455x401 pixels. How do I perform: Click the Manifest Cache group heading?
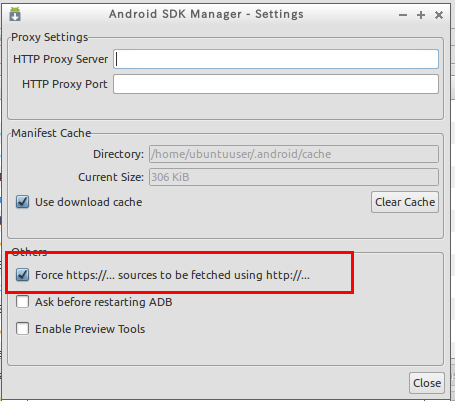click(51, 133)
